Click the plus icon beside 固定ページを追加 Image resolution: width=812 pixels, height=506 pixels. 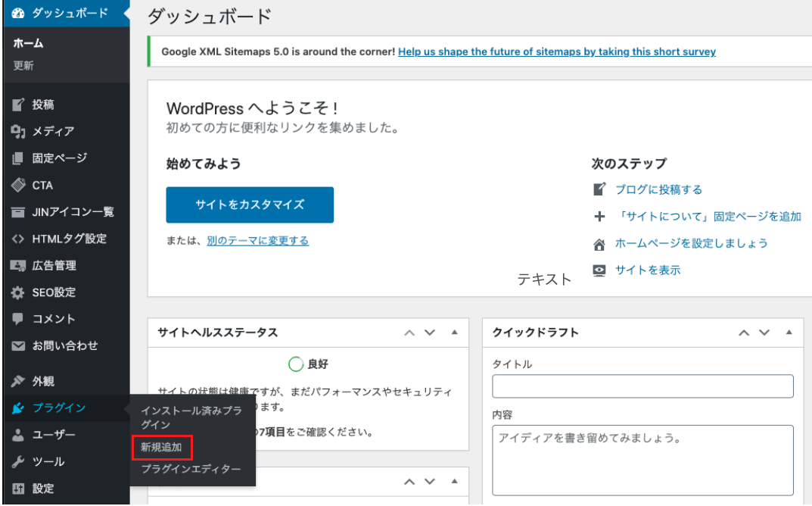(x=599, y=216)
